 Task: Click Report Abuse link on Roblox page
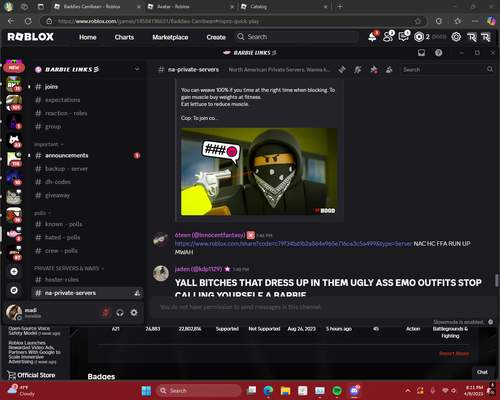tap(454, 353)
